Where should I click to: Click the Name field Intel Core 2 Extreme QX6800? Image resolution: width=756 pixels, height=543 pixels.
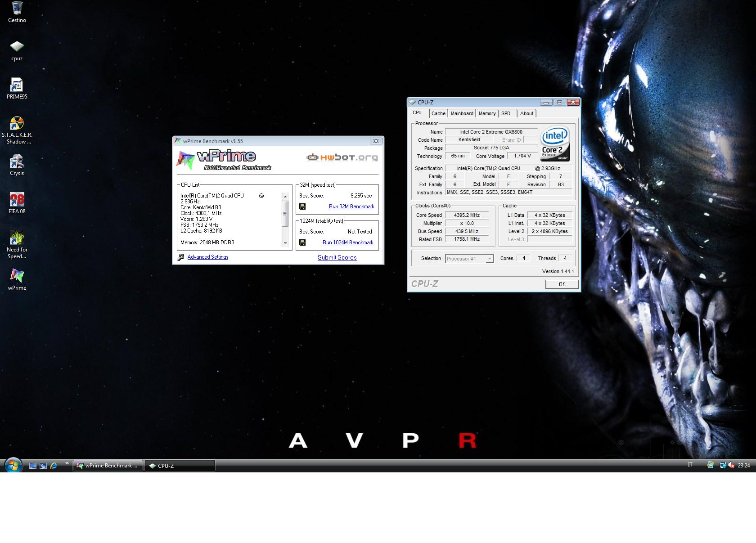click(491, 132)
